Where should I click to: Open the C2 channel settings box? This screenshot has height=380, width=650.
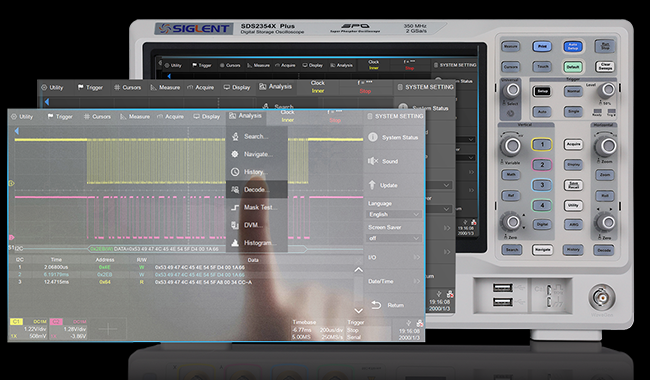[x=68, y=329]
